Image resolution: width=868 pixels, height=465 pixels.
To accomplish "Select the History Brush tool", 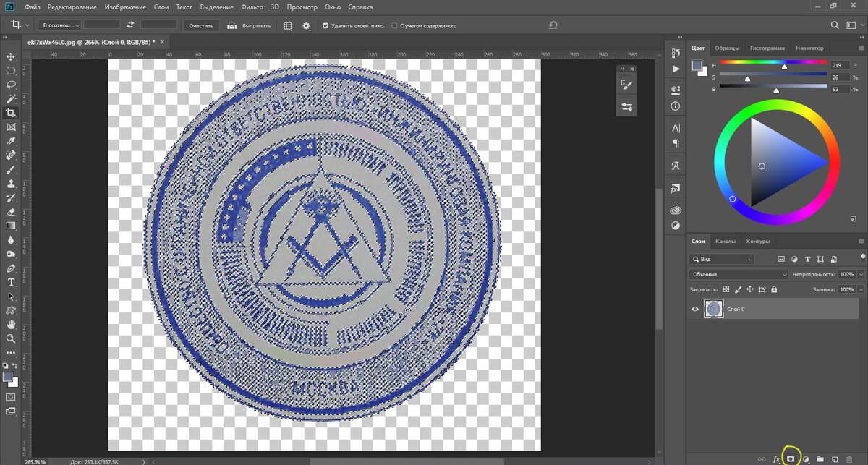I will pyautogui.click(x=11, y=197).
